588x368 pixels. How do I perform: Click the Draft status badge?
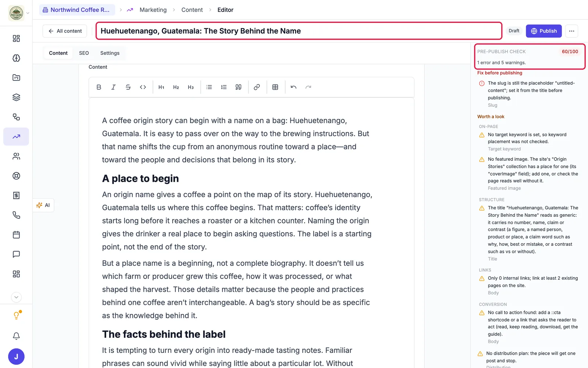[514, 31]
